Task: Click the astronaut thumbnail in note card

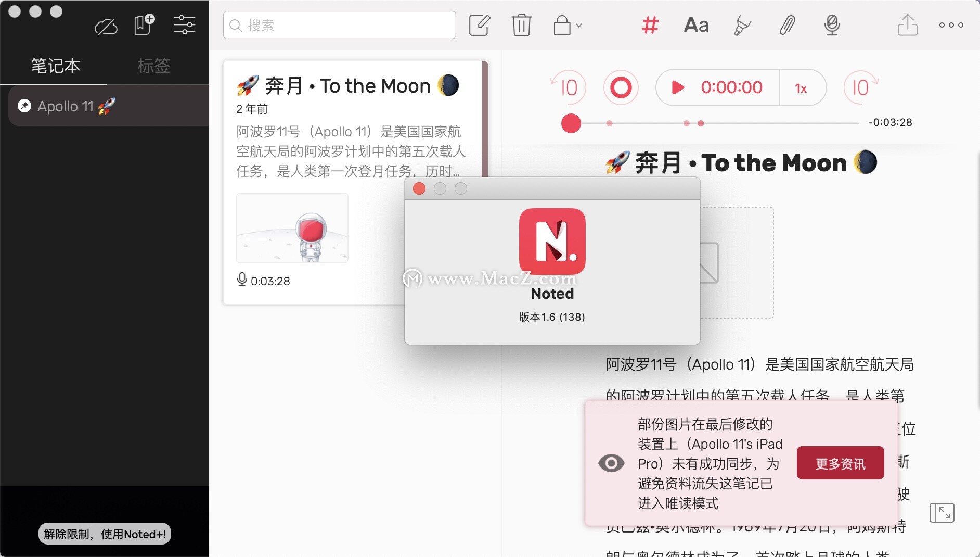Action: (x=292, y=228)
